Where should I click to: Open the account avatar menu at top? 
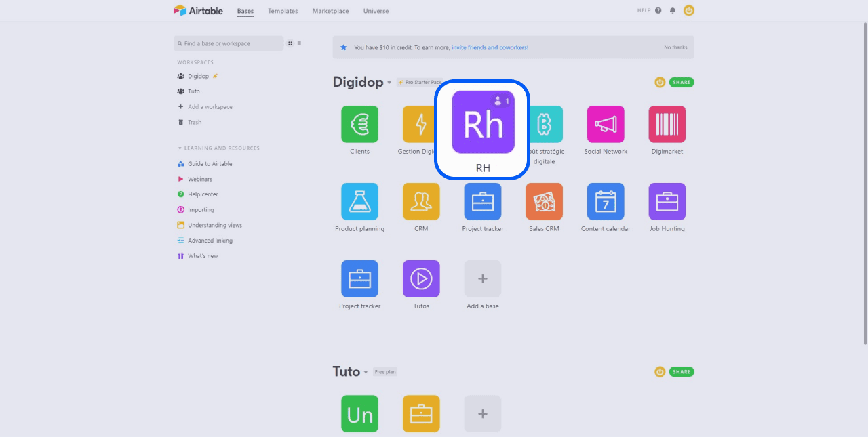point(689,10)
